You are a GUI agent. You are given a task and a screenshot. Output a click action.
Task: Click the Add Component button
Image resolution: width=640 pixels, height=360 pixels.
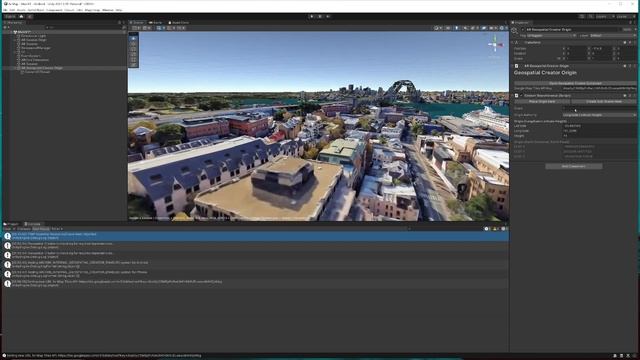(x=573, y=166)
